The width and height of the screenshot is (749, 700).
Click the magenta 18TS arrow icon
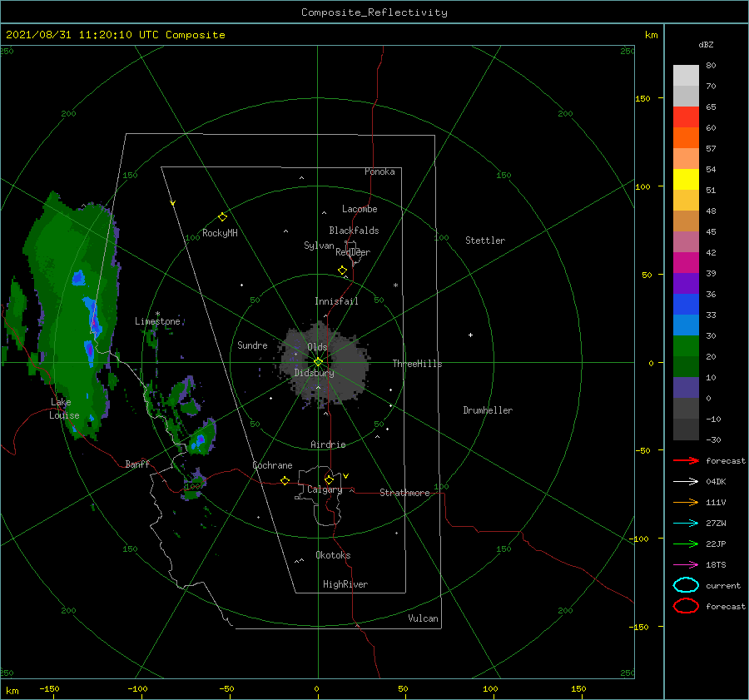click(x=686, y=565)
